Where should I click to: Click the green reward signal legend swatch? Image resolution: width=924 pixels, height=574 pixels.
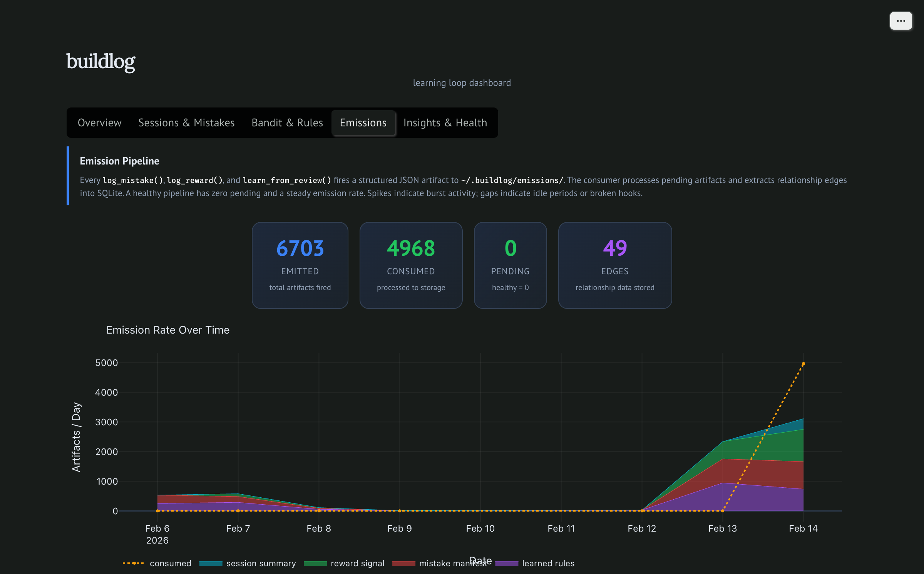pos(315,564)
